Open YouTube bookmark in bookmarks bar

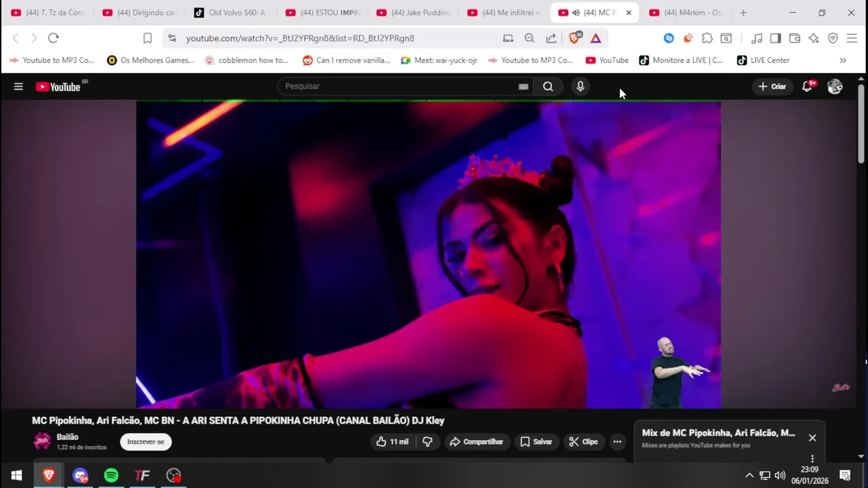[607, 60]
